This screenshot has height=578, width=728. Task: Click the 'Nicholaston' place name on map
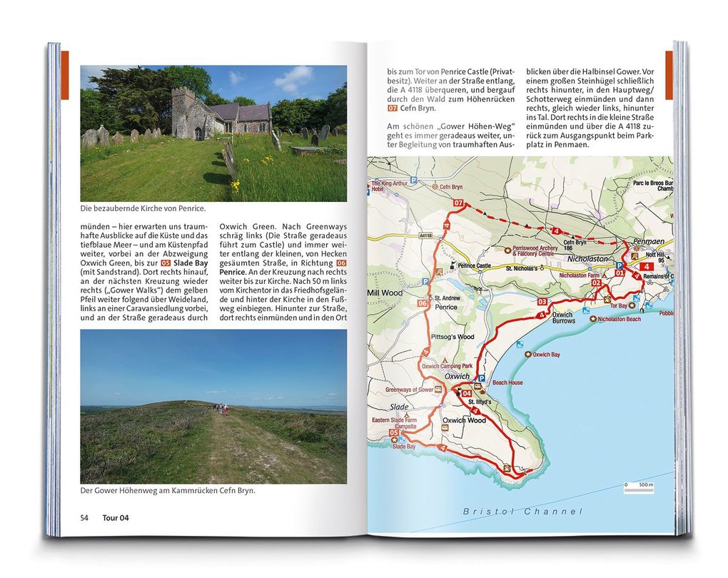587,258
